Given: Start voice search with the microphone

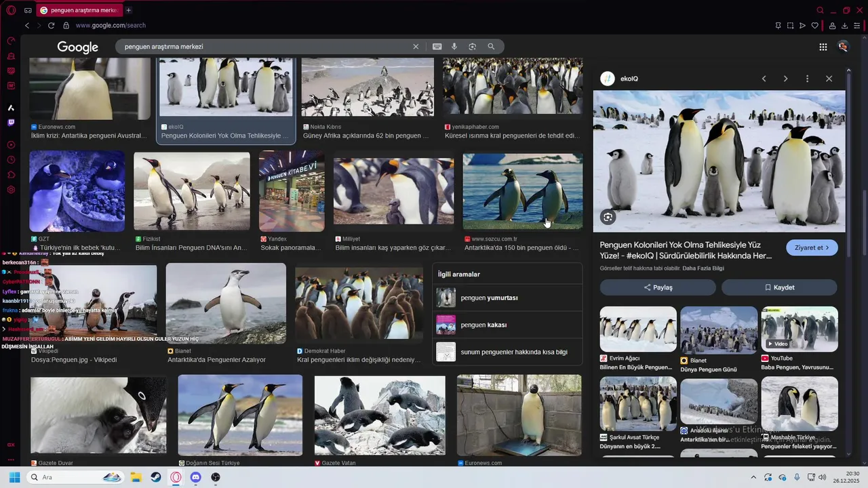Looking at the screenshot, I should tap(454, 47).
